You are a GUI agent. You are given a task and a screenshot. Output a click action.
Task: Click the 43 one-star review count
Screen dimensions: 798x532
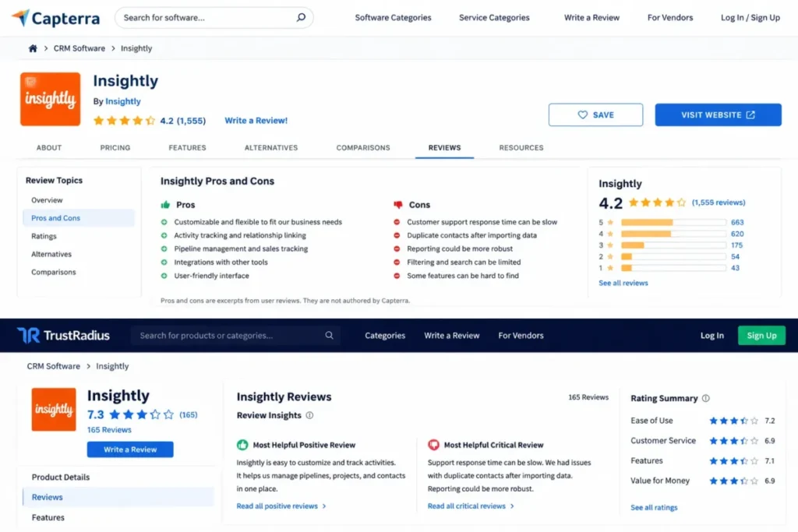point(735,268)
